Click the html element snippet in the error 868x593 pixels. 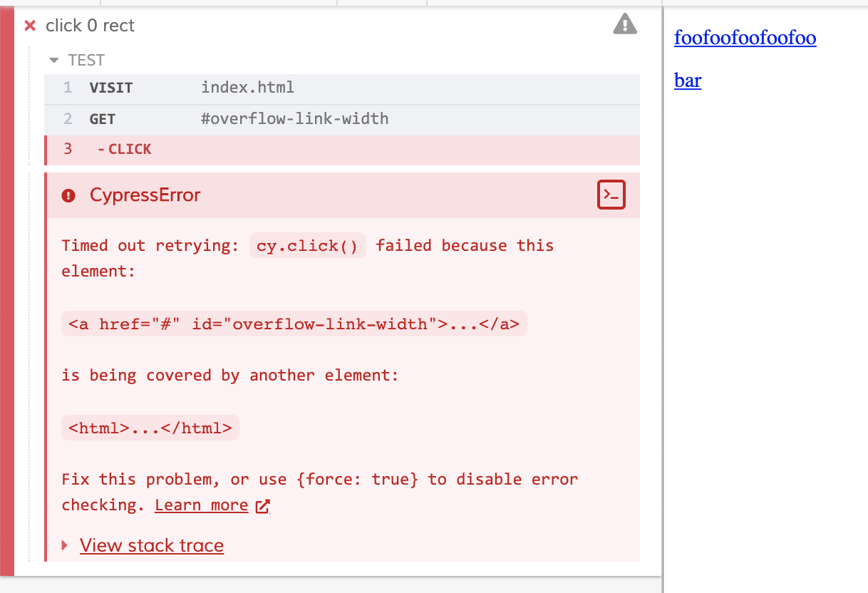click(x=150, y=428)
